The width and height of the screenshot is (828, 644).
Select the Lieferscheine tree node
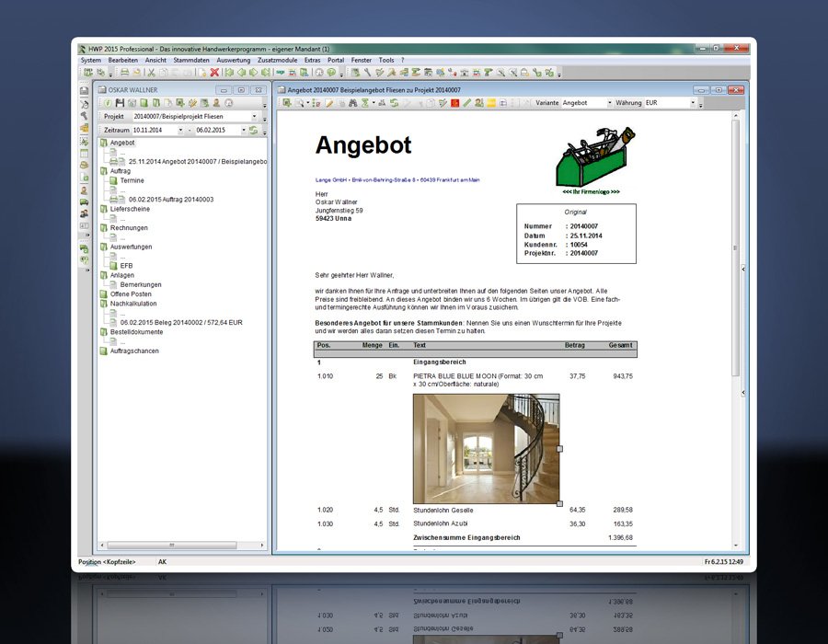[130, 209]
